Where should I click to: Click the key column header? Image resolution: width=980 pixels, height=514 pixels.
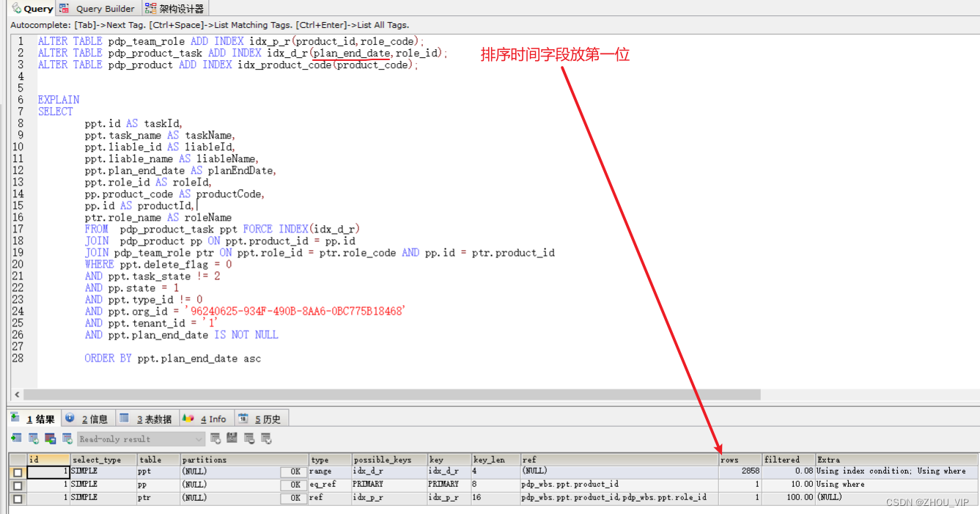pos(449,460)
